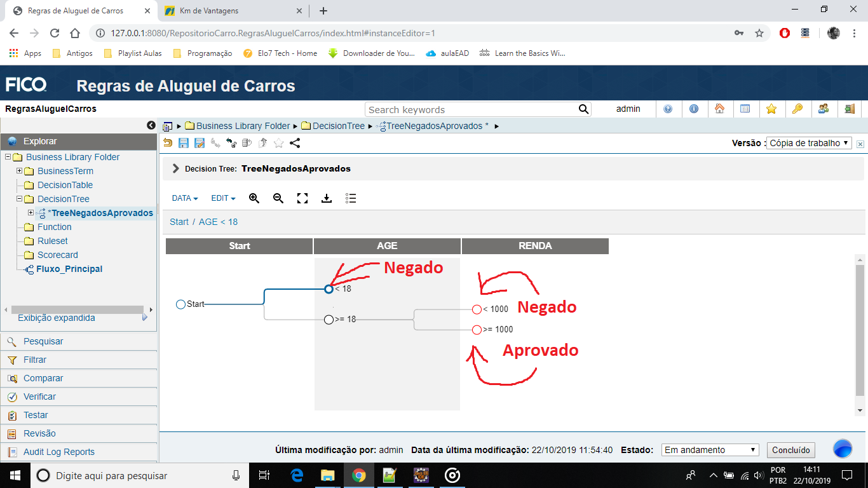
Task: Open the EDIT menu above the tree
Action: coord(222,198)
